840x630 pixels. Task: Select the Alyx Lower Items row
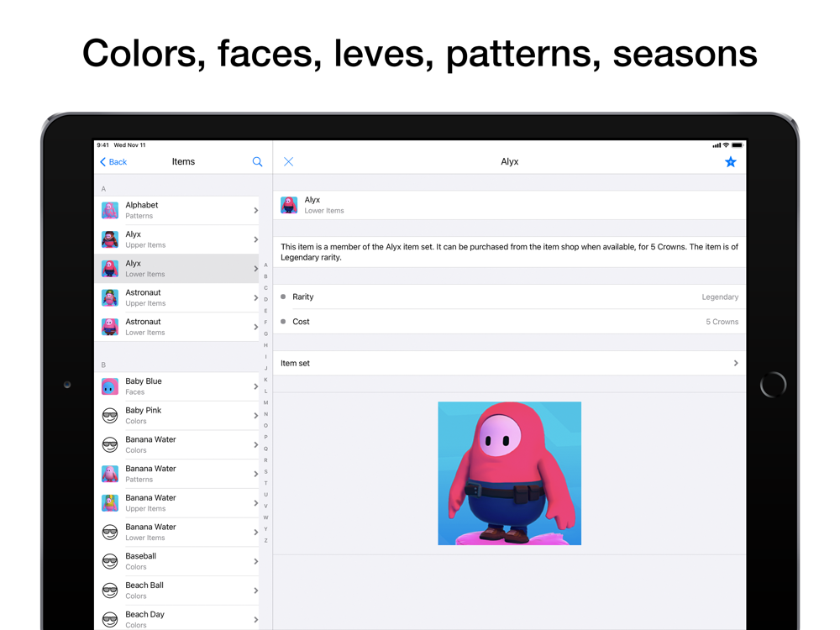tap(176, 269)
